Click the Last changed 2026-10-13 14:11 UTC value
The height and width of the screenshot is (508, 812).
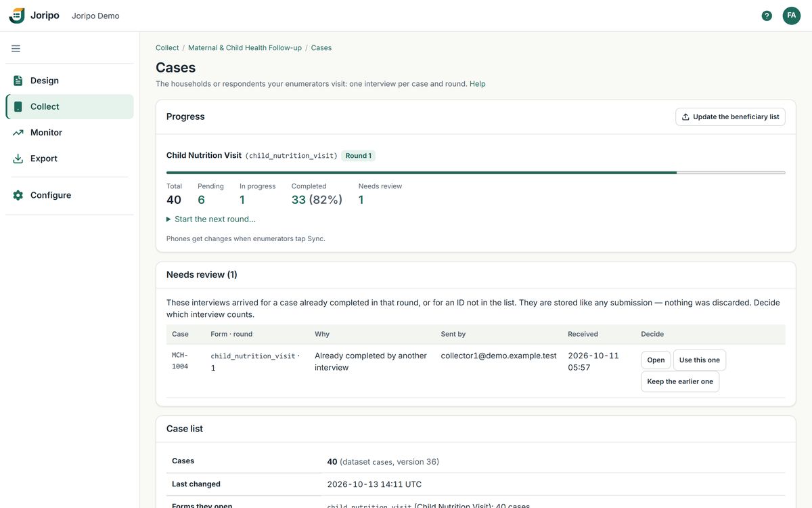pos(374,484)
